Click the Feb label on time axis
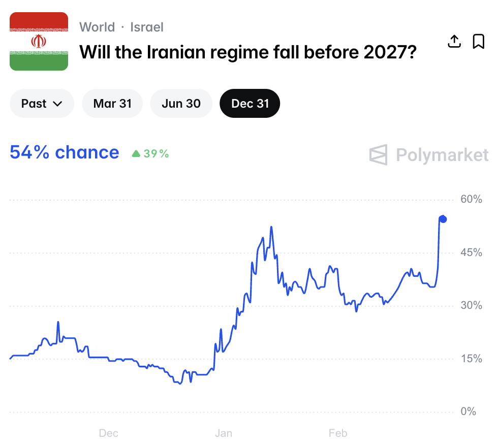Screen dimensions: 497x448 [x=338, y=433]
